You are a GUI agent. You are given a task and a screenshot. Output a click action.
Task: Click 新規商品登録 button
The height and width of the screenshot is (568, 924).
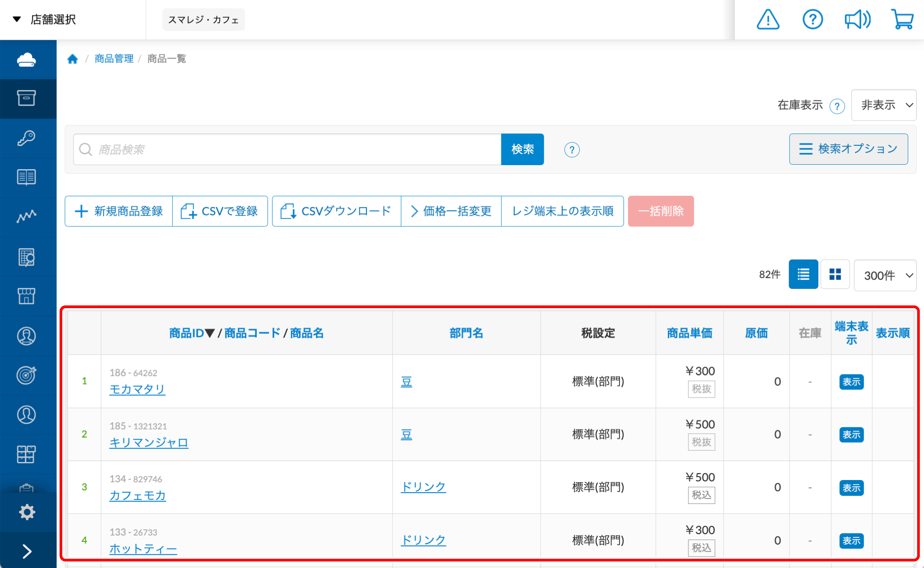[x=119, y=211]
